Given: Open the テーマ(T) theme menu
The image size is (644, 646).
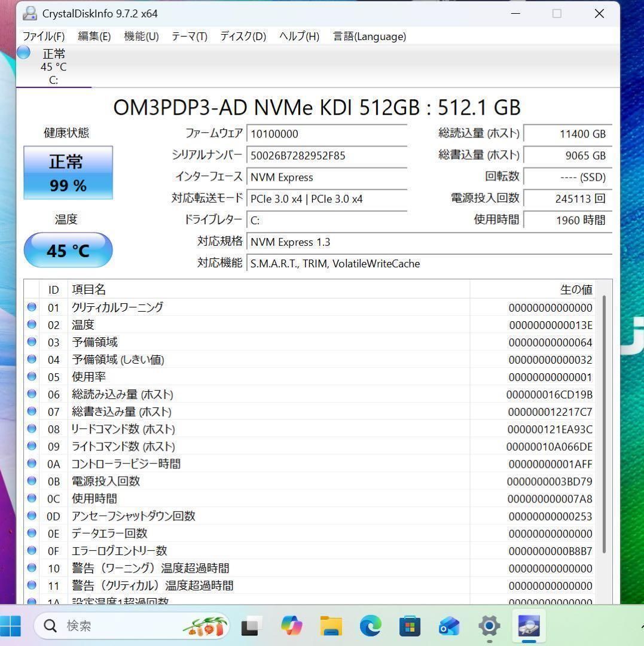Looking at the screenshot, I should 189,36.
